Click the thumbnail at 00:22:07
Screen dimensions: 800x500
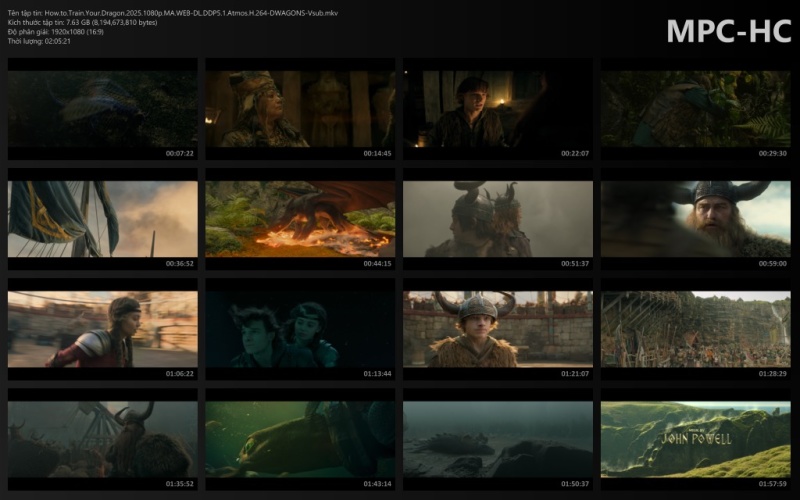[498, 109]
